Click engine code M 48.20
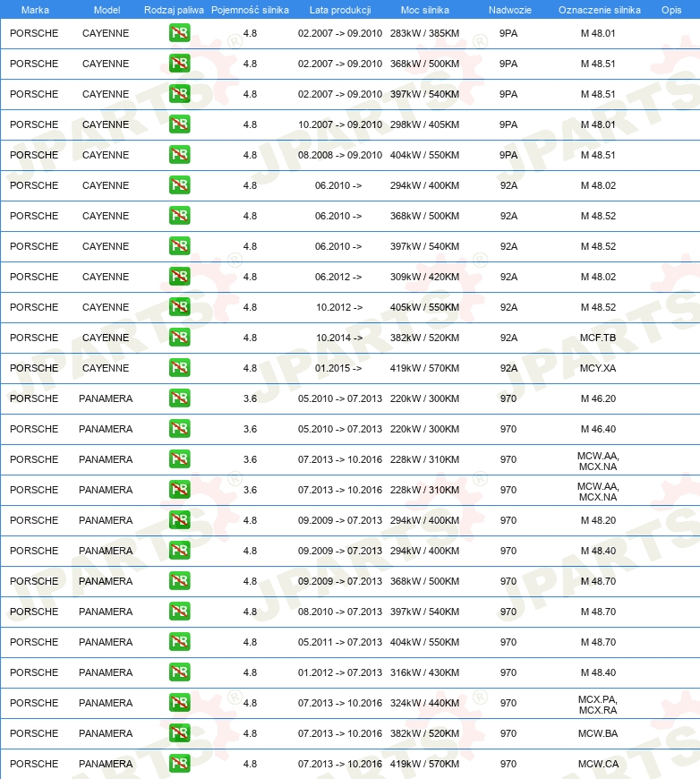The image size is (700, 779). 598,520
